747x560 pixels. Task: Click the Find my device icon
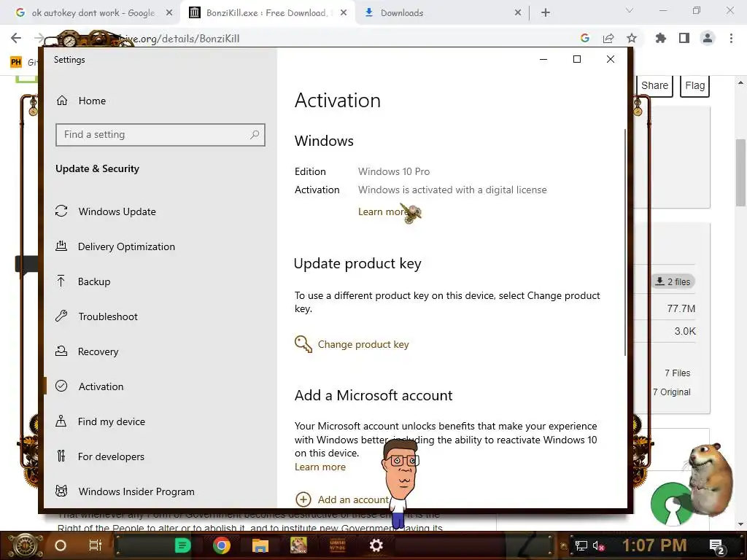(x=61, y=421)
